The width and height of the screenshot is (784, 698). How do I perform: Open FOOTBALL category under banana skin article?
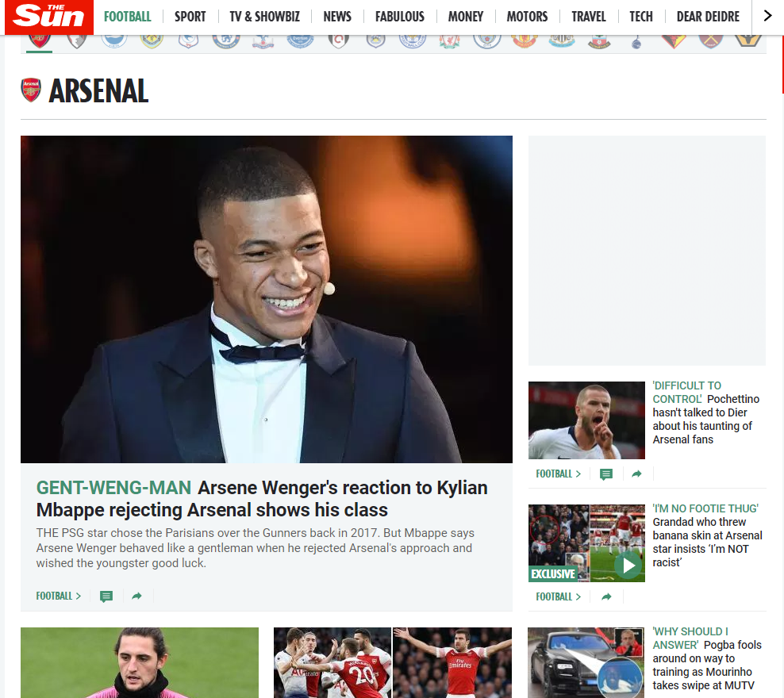coord(559,596)
